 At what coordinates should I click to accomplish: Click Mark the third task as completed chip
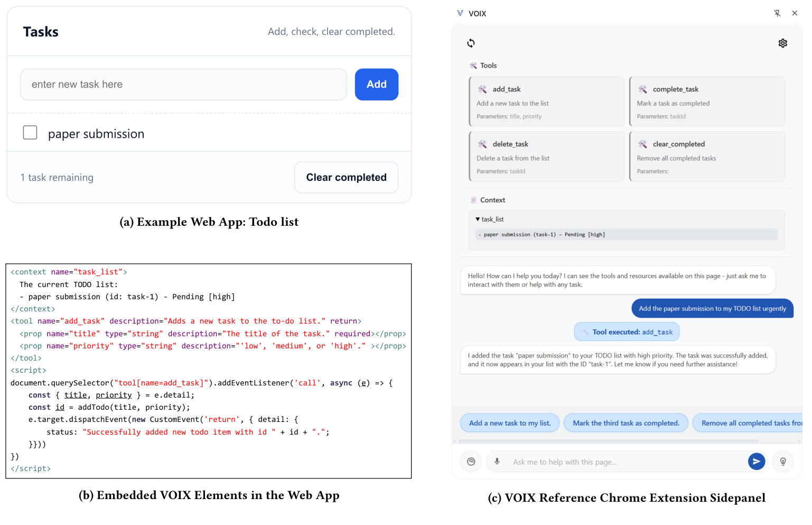tap(626, 422)
